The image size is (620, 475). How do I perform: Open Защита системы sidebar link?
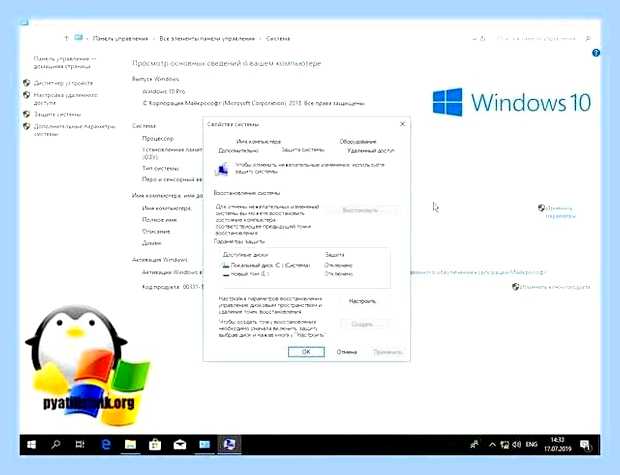[57, 114]
